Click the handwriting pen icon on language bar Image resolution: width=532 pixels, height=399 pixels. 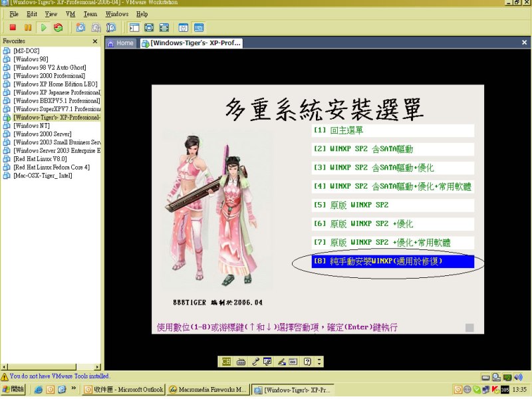pyautogui.click(x=281, y=362)
